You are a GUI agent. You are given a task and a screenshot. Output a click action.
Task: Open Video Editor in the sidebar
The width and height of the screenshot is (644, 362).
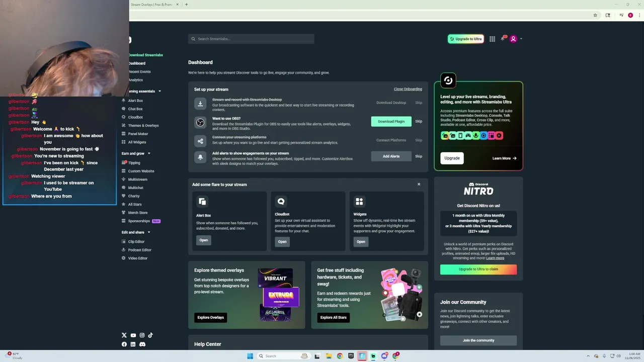pos(138,258)
